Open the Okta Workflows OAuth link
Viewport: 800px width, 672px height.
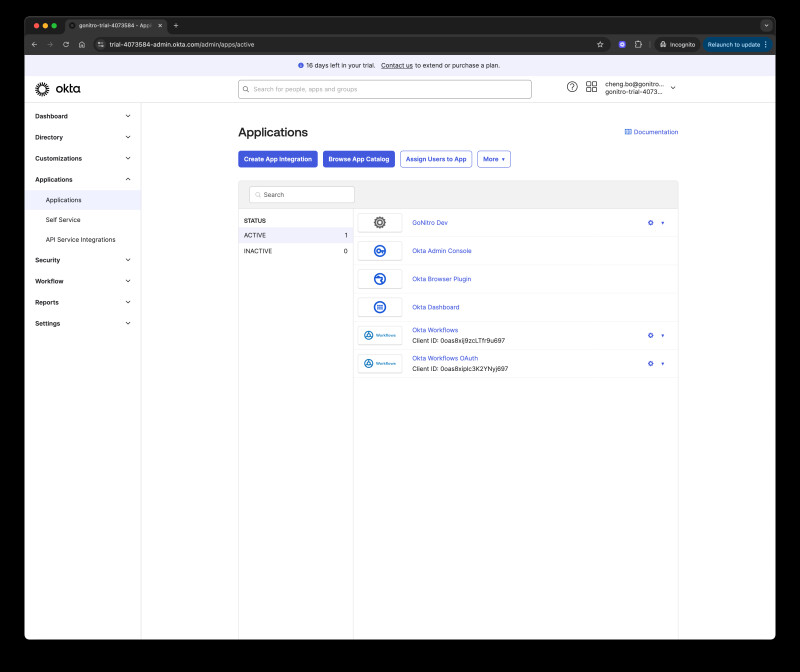coord(445,358)
